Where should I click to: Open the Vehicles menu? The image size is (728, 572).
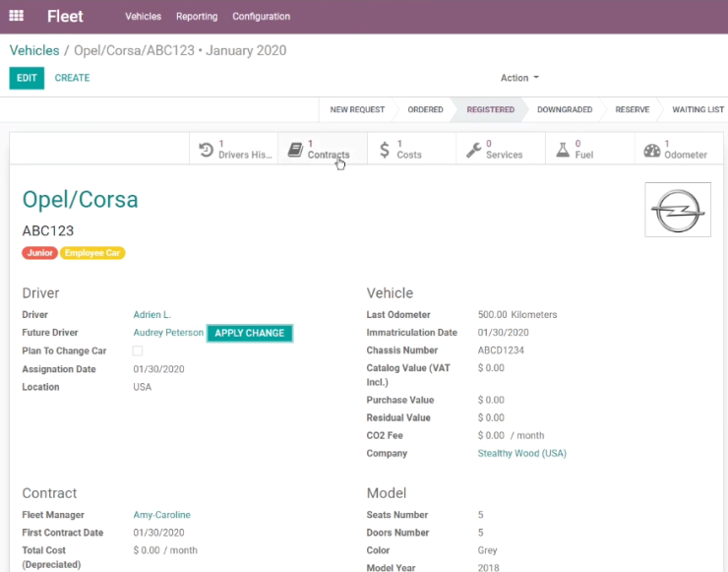[143, 17]
